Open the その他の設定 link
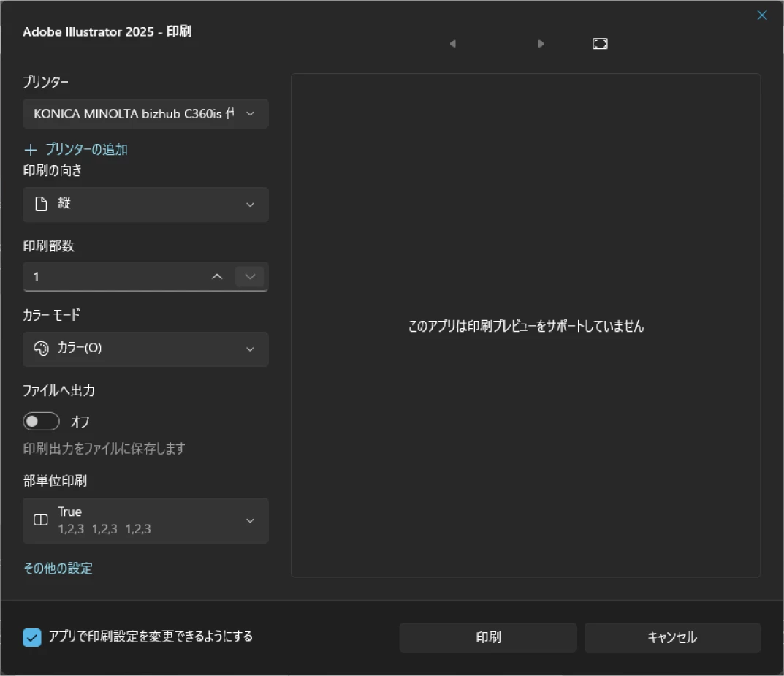 point(58,568)
